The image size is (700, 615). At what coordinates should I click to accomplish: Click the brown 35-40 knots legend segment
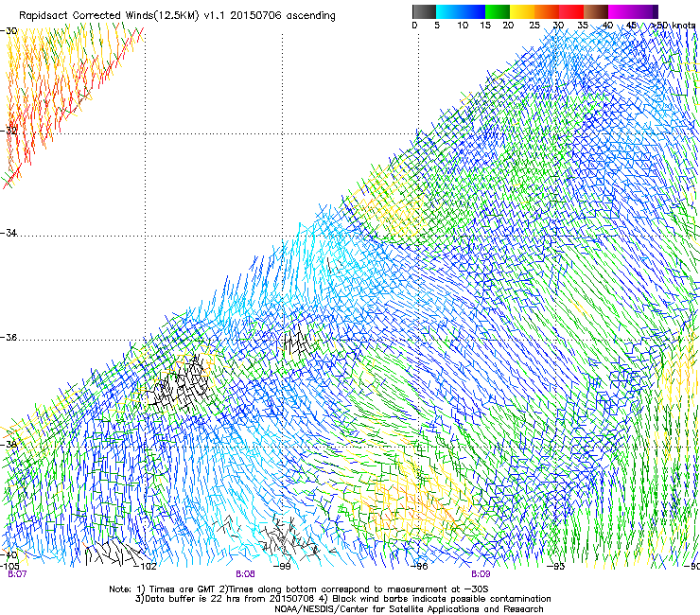click(596, 11)
